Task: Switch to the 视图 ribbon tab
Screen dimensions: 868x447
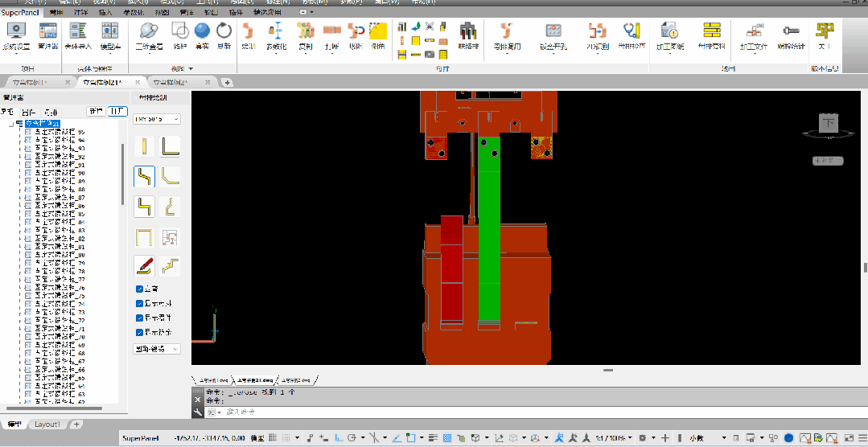Action: (162, 12)
